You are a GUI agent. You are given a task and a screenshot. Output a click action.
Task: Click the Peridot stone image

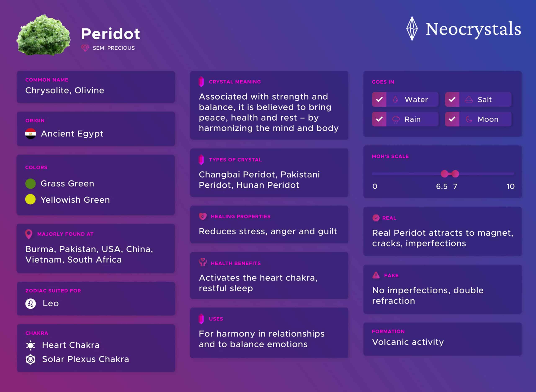pos(43,35)
